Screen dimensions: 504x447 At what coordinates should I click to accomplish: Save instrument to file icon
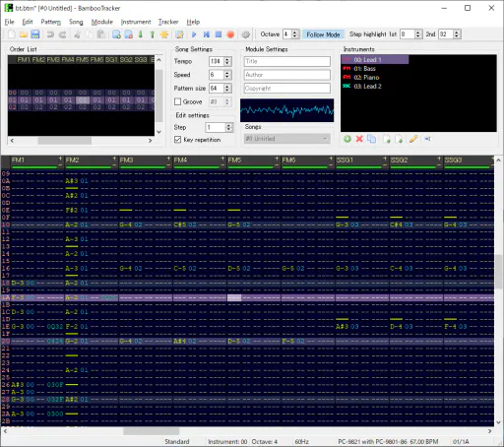(x=399, y=139)
